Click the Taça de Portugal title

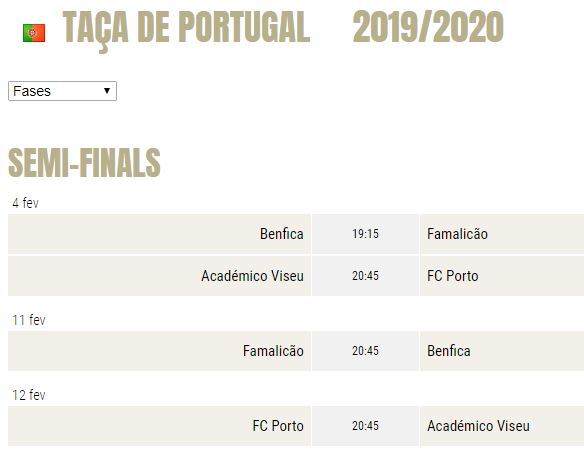(x=186, y=29)
